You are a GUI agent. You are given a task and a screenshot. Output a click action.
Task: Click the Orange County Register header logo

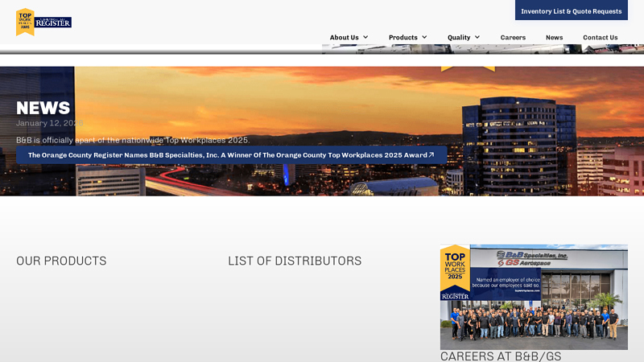tap(53, 23)
